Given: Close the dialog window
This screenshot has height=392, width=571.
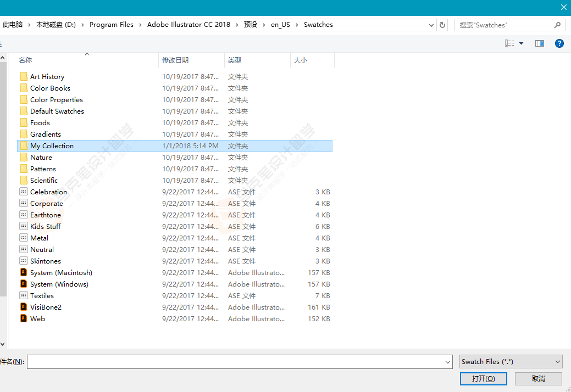Looking at the screenshot, I should pos(563,7).
